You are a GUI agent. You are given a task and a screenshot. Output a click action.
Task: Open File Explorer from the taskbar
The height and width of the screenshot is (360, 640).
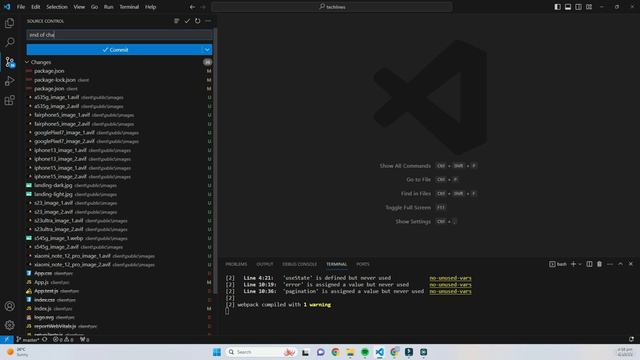click(350, 352)
